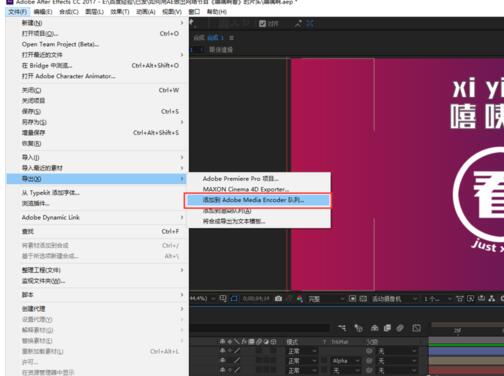Open Alpha row's 正常 blend mode dropdown
The height and width of the screenshot is (376, 504).
pyautogui.click(x=302, y=361)
